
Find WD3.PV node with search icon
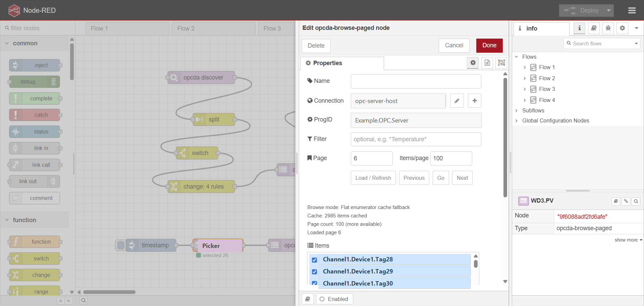pyautogui.click(x=636, y=201)
